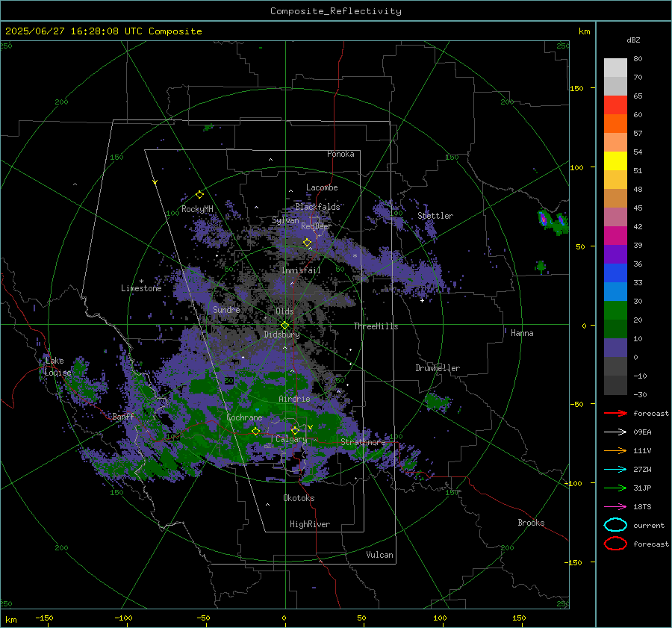Click the cyan 27ZW arrow in legend

pyautogui.click(x=615, y=470)
